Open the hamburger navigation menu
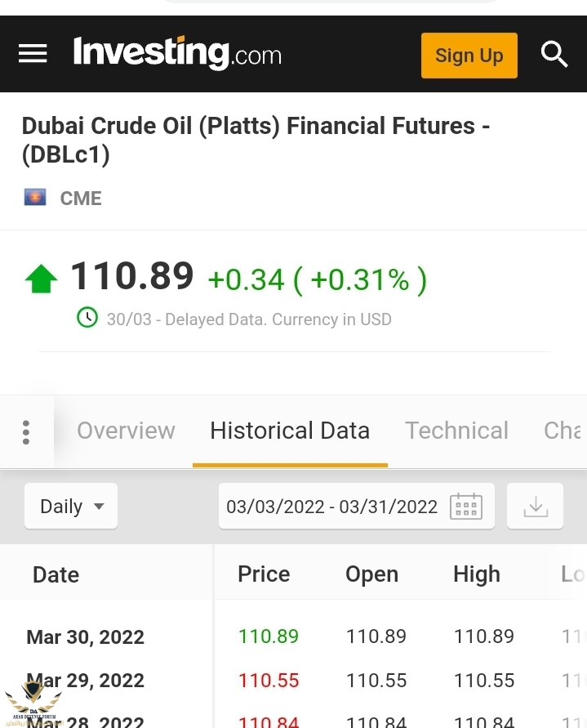Screen dimensions: 587x728 33,54
